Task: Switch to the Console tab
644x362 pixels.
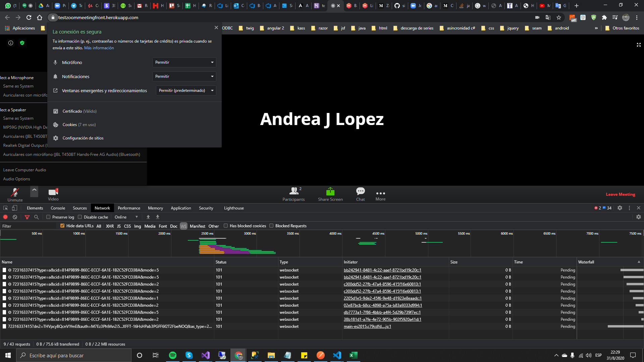Action: 58,208
